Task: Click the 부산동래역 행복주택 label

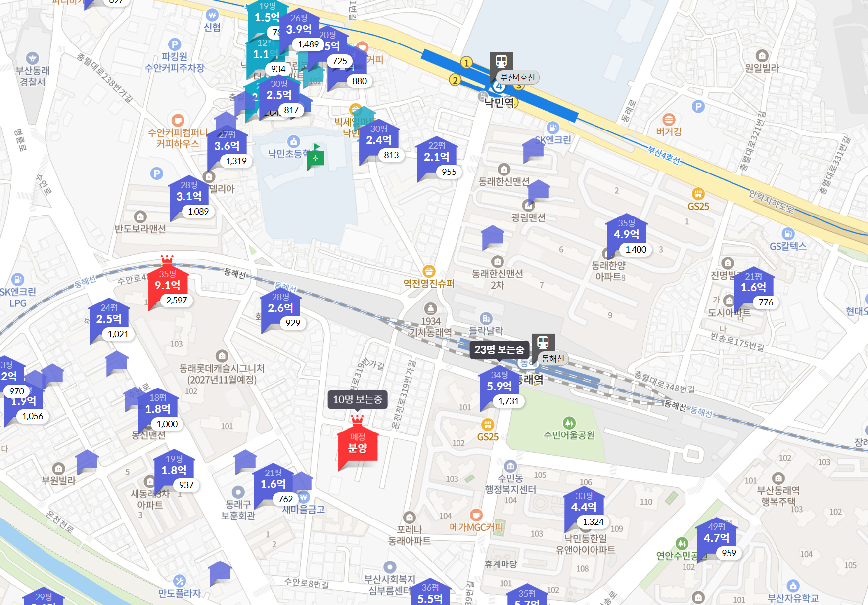Action: pos(778,496)
